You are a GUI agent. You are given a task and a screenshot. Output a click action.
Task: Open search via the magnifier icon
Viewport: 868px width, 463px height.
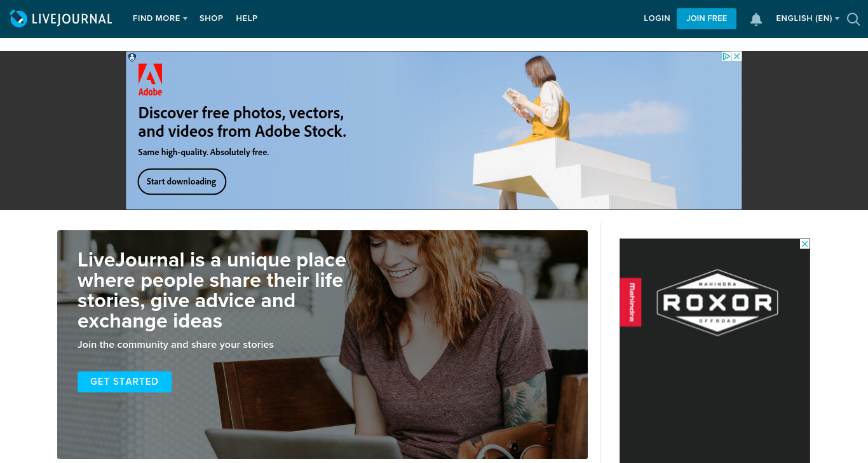pyautogui.click(x=853, y=19)
